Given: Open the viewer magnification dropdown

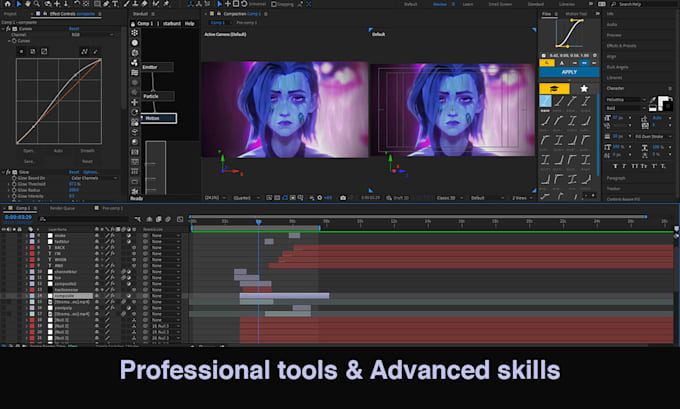Looking at the screenshot, I should [215, 198].
